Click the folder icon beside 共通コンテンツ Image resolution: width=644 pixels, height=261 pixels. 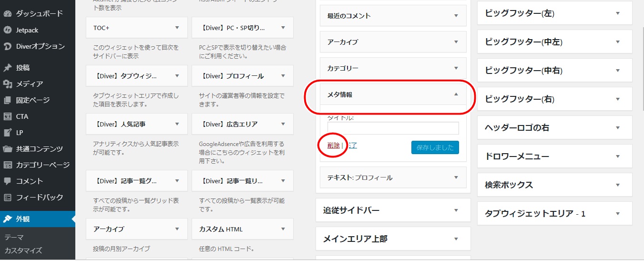8,149
